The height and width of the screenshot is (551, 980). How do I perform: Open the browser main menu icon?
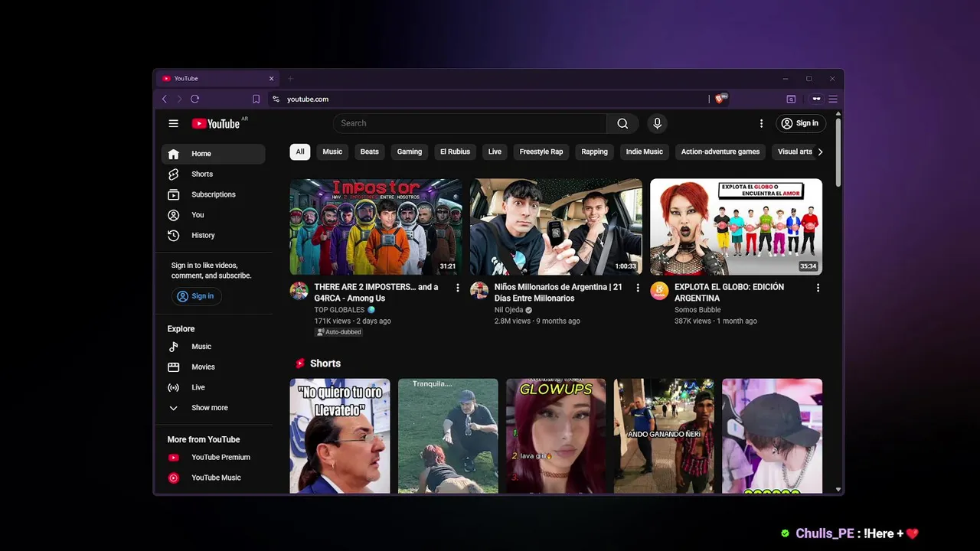pos(833,99)
